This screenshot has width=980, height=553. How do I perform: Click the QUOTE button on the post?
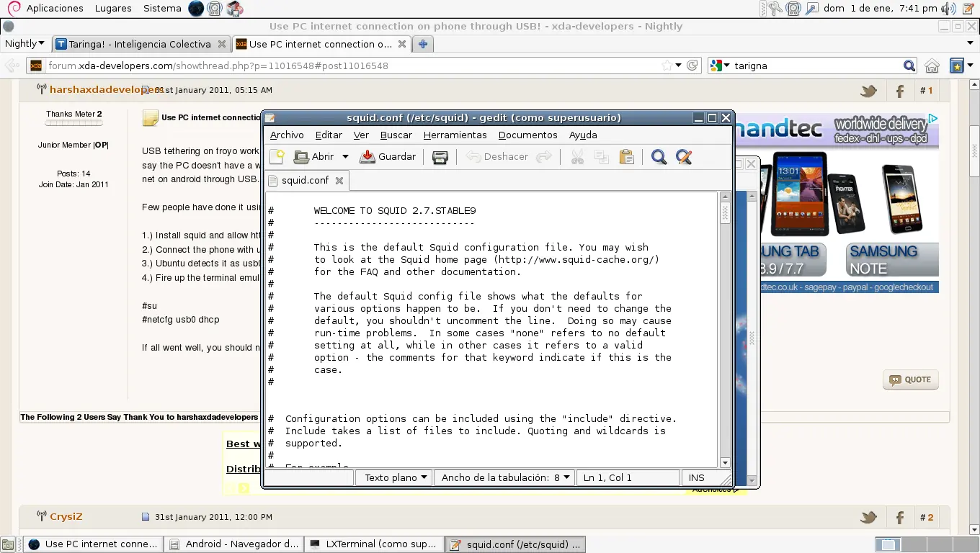click(911, 379)
